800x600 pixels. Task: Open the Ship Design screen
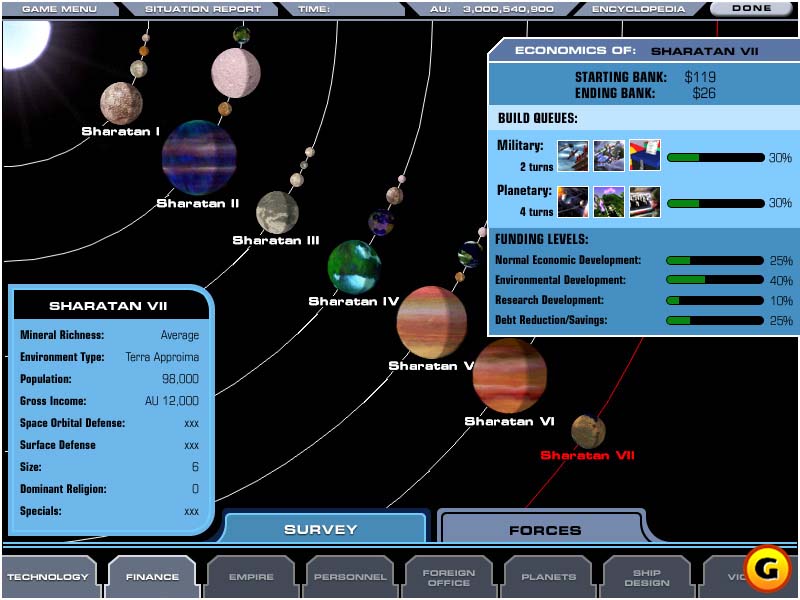[646, 577]
